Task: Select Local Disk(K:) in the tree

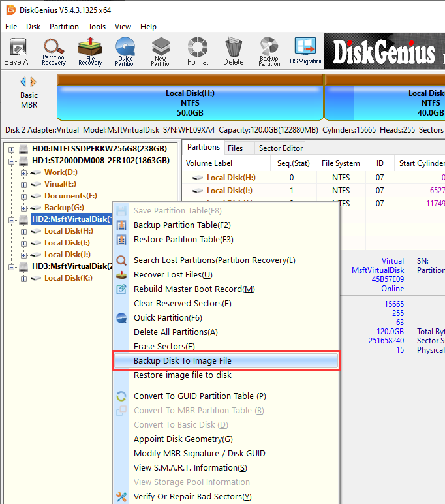Action: tap(68, 278)
